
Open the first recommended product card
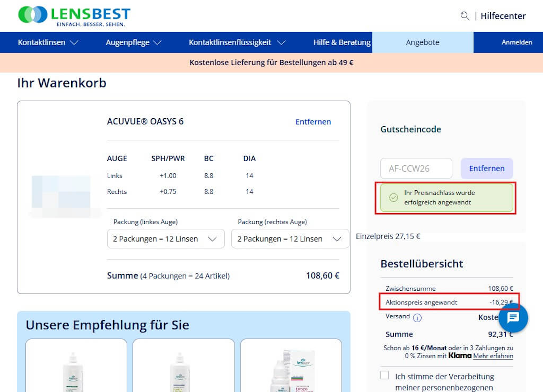pos(76,365)
